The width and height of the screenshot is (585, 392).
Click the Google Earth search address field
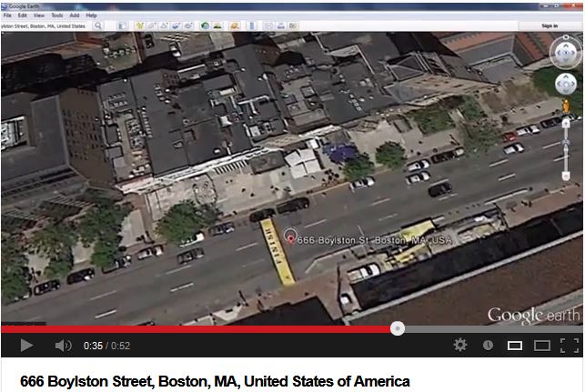click(x=45, y=25)
